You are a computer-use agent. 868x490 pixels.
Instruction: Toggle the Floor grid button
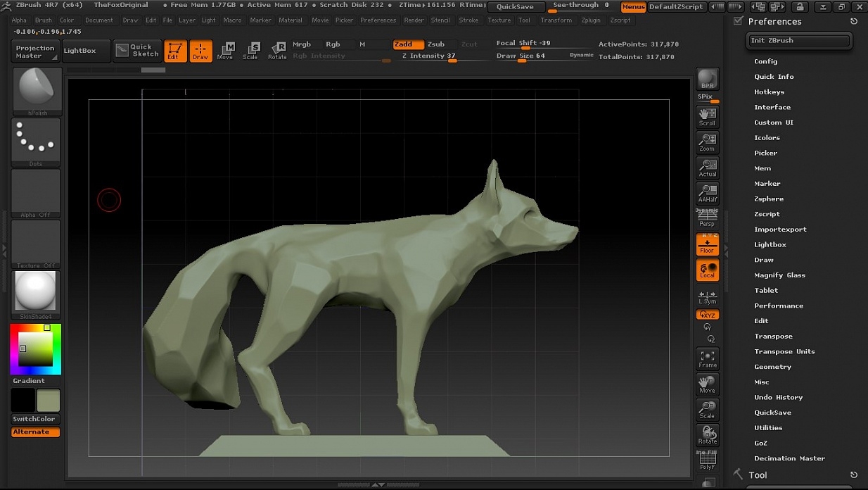coord(707,244)
